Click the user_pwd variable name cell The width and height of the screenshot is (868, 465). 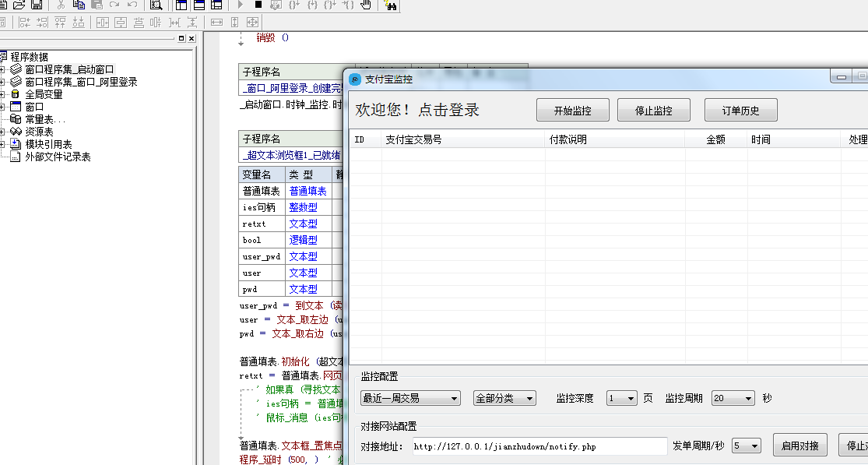262,256
